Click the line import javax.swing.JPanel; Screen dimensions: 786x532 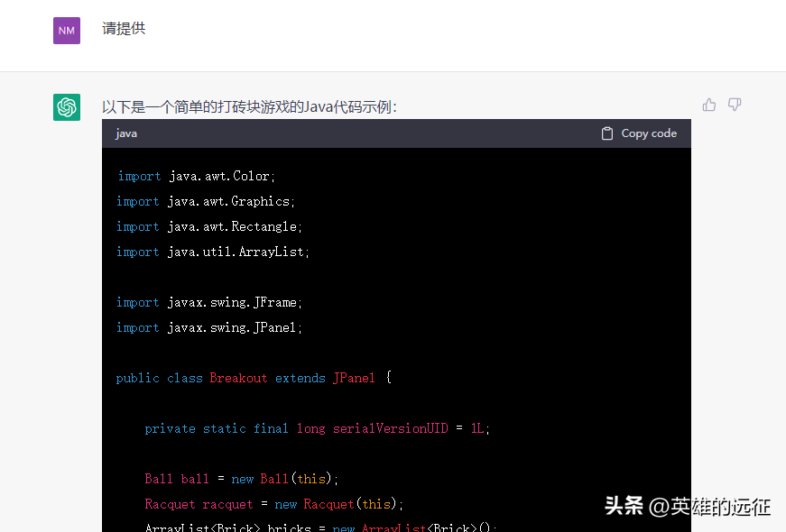(x=209, y=327)
